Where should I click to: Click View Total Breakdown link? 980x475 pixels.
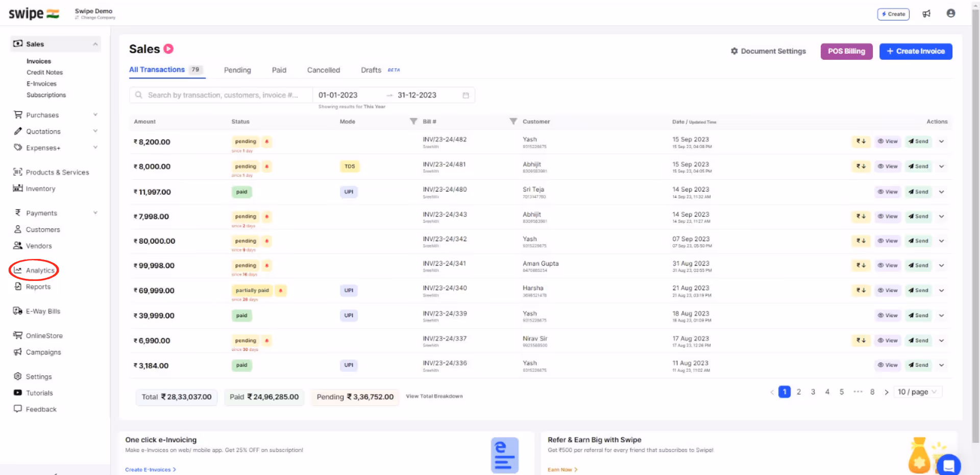(434, 396)
